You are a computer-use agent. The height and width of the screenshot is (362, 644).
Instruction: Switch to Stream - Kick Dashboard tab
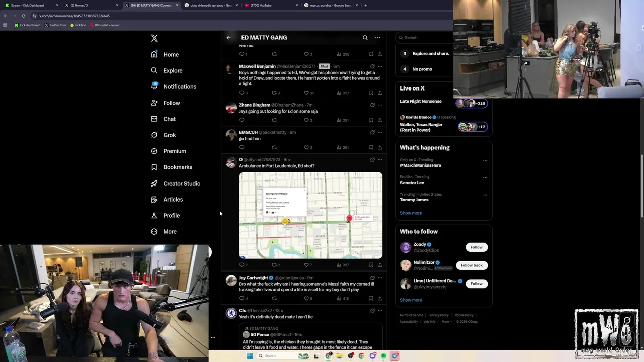tap(30, 5)
